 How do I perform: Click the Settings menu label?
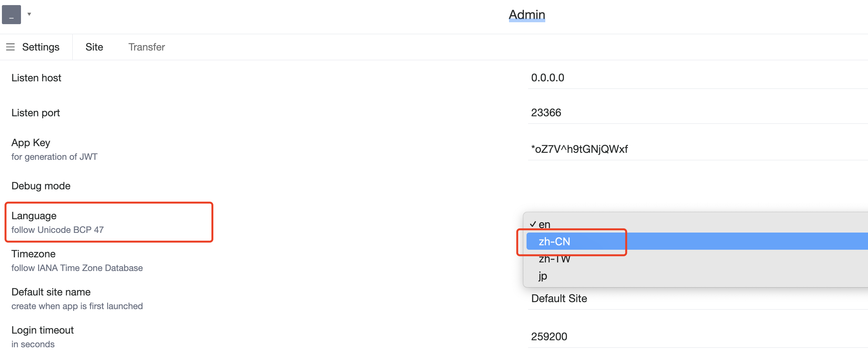40,47
